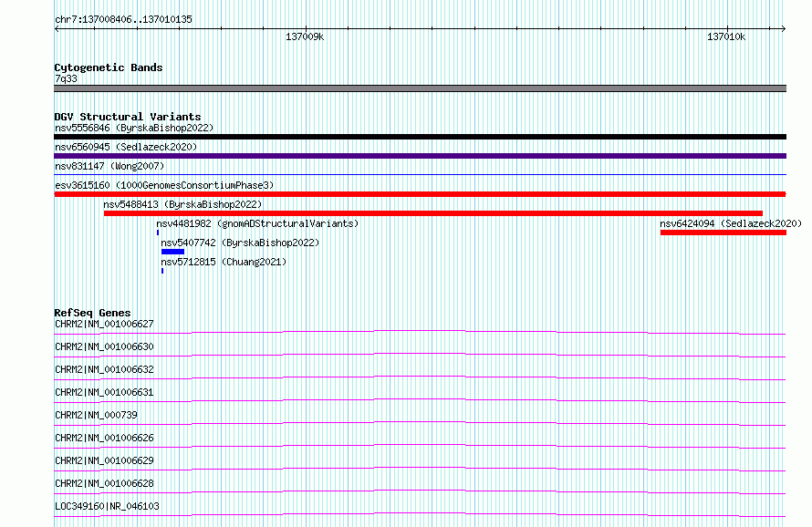Click the right arrow of the ruler

(783, 29)
